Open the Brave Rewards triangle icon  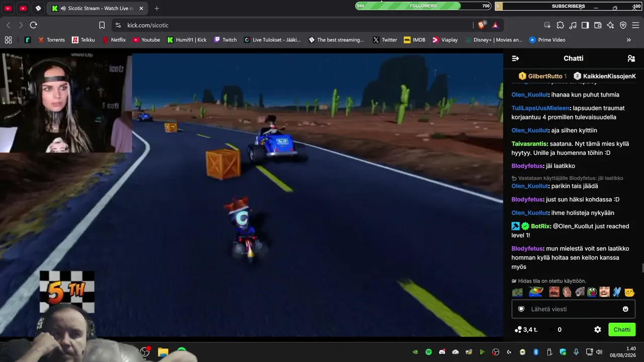pyautogui.click(x=495, y=25)
